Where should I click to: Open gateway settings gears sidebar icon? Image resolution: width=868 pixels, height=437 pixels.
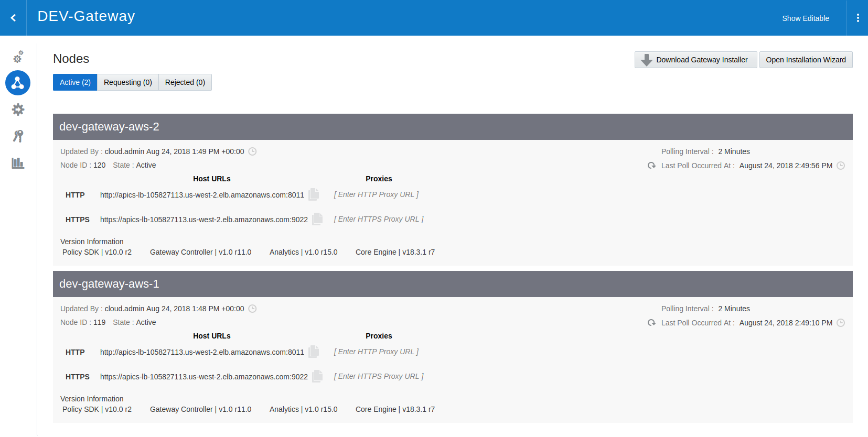18,57
